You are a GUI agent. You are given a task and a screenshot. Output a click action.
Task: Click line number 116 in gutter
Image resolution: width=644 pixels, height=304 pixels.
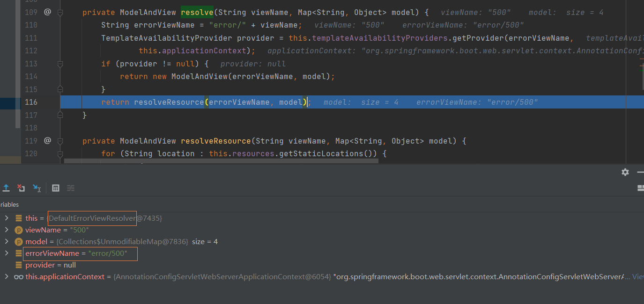[30, 102]
